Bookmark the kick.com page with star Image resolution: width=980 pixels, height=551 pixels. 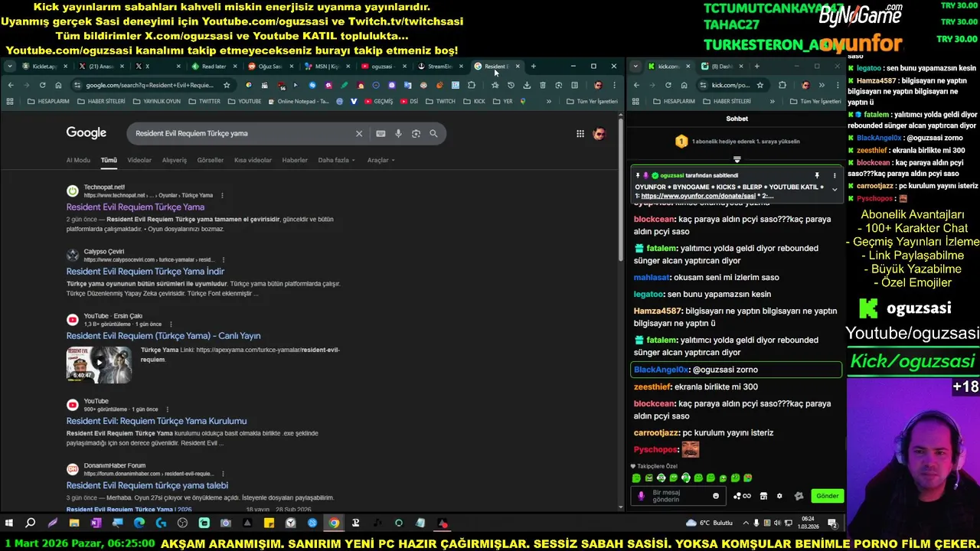coord(759,85)
